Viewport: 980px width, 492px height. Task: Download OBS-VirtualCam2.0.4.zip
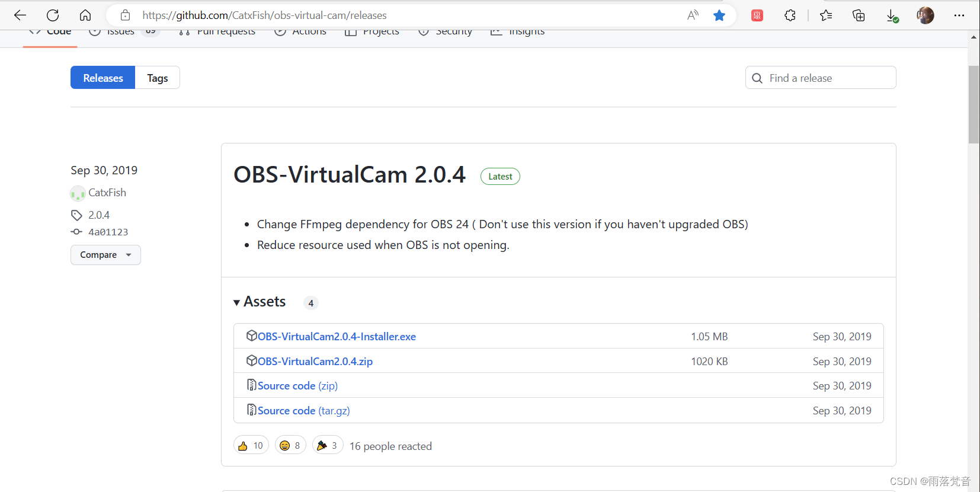315,361
